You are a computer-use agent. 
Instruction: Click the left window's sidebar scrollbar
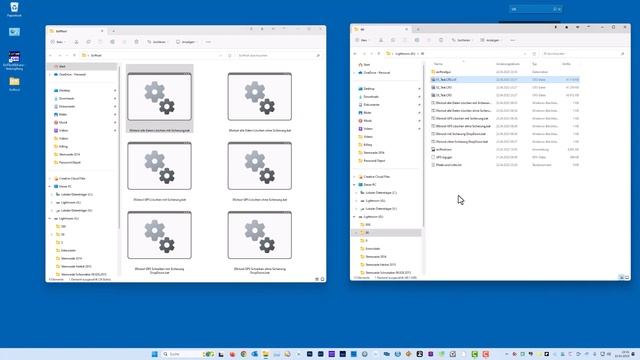pos(119,147)
